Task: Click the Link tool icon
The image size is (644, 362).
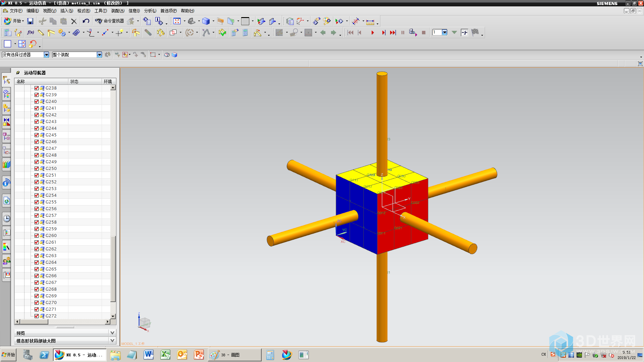Action: [41, 33]
